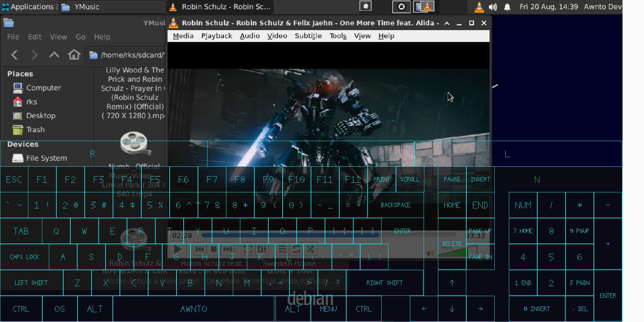Open the VLC Media menu
The image size is (644, 322).
point(183,36)
